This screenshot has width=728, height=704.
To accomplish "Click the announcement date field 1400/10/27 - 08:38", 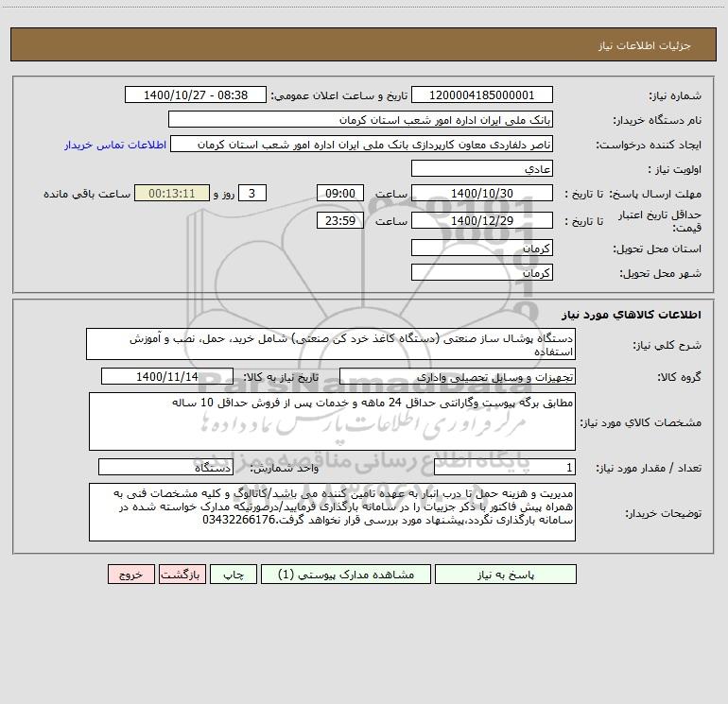I will point(196,94).
